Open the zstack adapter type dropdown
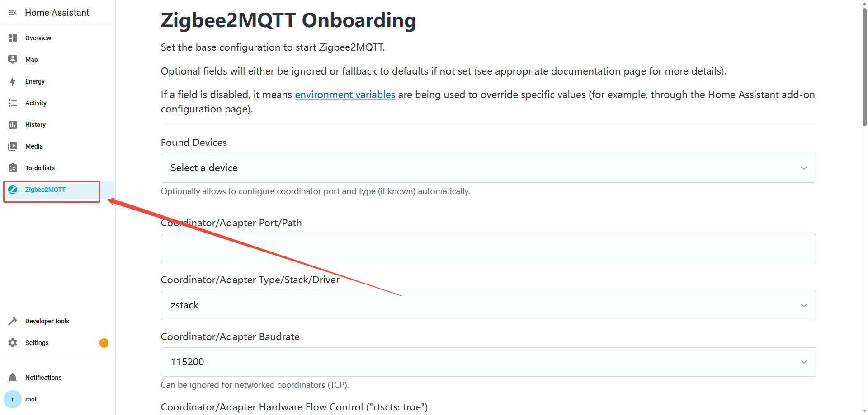This screenshot has height=415, width=868. click(488, 305)
